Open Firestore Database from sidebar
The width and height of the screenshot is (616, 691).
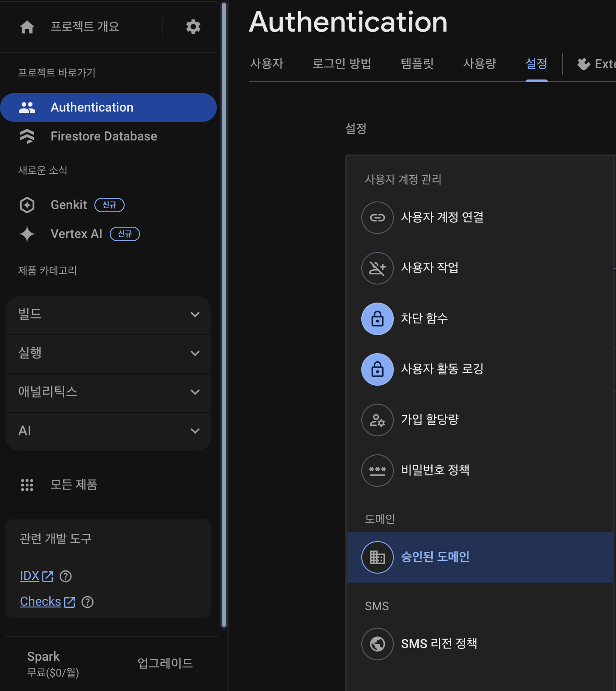pyautogui.click(x=108, y=136)
